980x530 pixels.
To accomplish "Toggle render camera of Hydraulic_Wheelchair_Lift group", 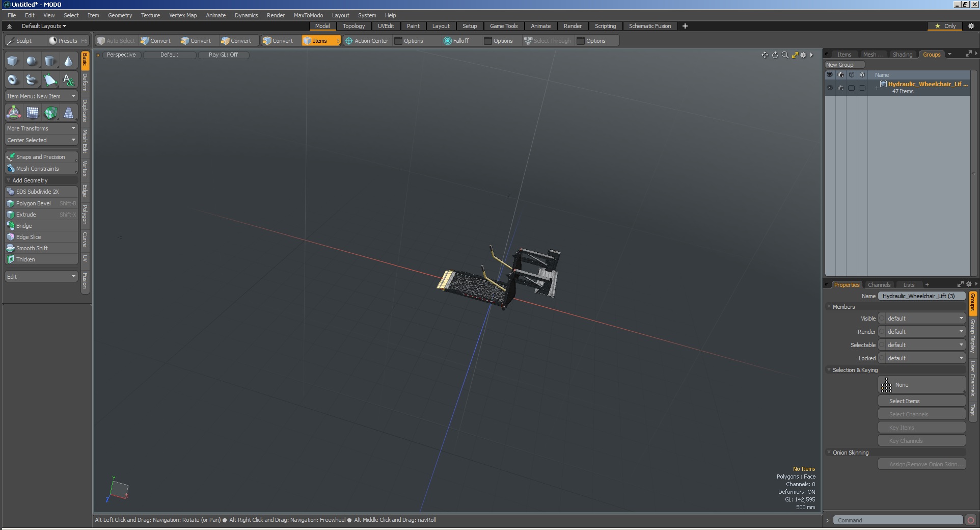I will [x=840, y=88].
